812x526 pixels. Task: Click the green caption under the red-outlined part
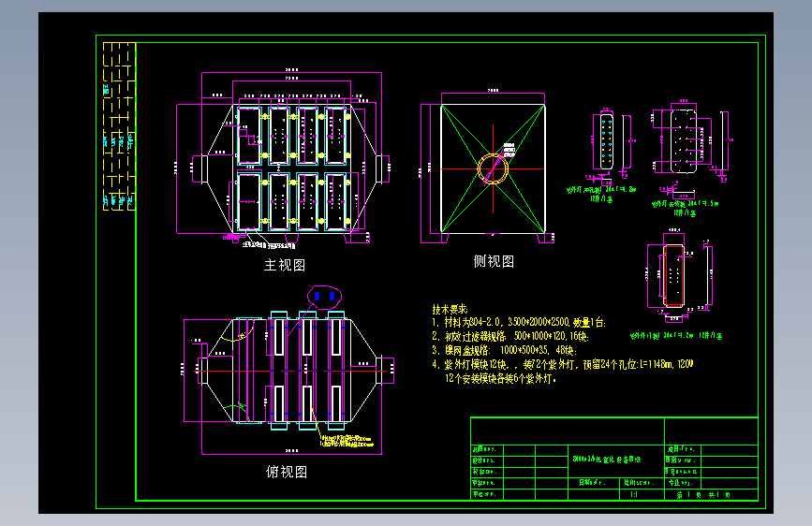tap(676, 335)
